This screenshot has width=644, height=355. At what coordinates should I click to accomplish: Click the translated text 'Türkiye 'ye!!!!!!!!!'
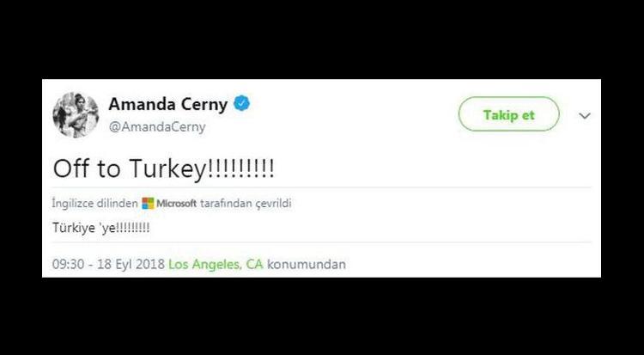coord(101,228)
